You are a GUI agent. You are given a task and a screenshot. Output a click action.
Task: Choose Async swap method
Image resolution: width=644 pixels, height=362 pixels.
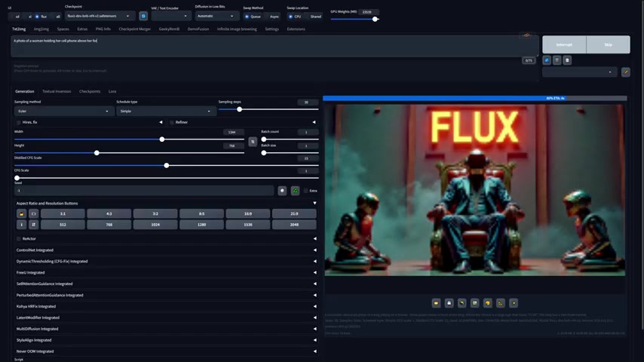coord(272,17)
